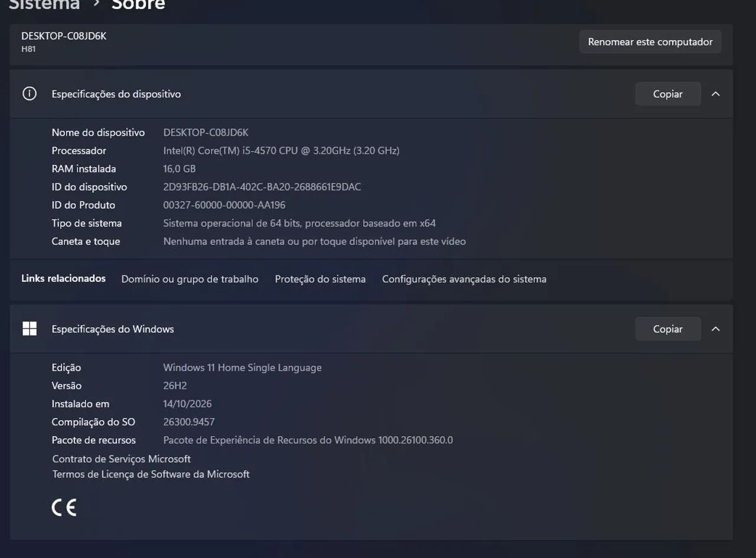Click the CE certification mark icon
The width and height of the screenshot is (756, 558).
click(x=64, y=507)
